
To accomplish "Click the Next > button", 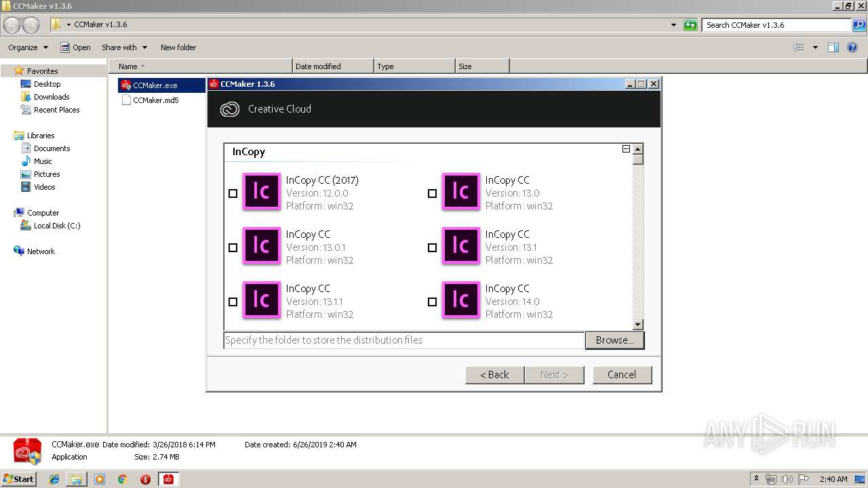I will tap(554, 375).
